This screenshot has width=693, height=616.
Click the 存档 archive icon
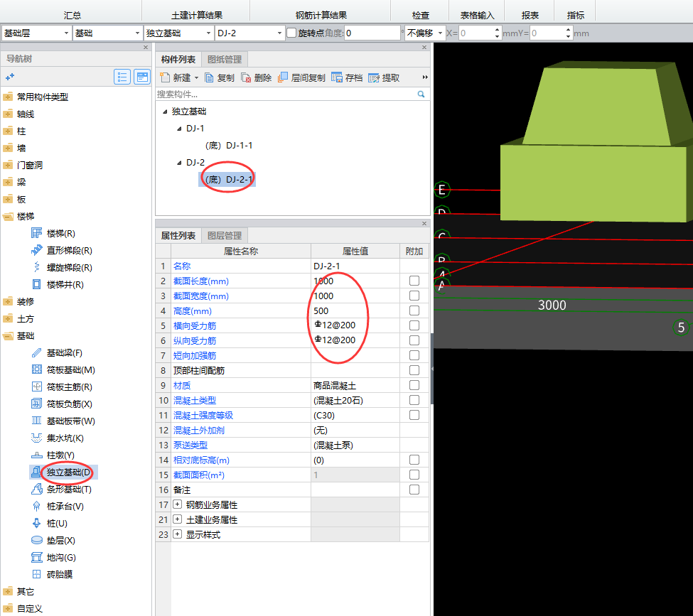(x=337, y=77)
